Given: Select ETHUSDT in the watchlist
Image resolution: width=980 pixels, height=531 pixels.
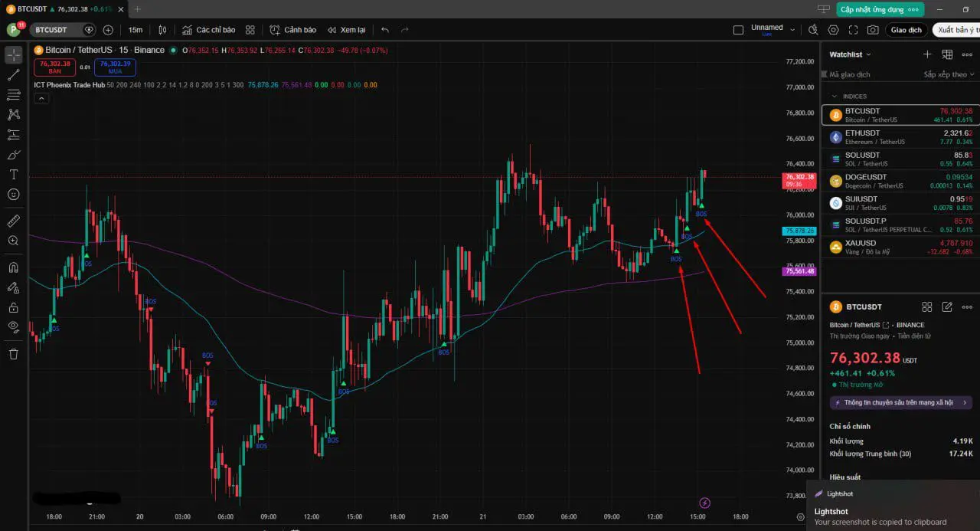Looking at the screenshot, I should click(x=900, y=137).
